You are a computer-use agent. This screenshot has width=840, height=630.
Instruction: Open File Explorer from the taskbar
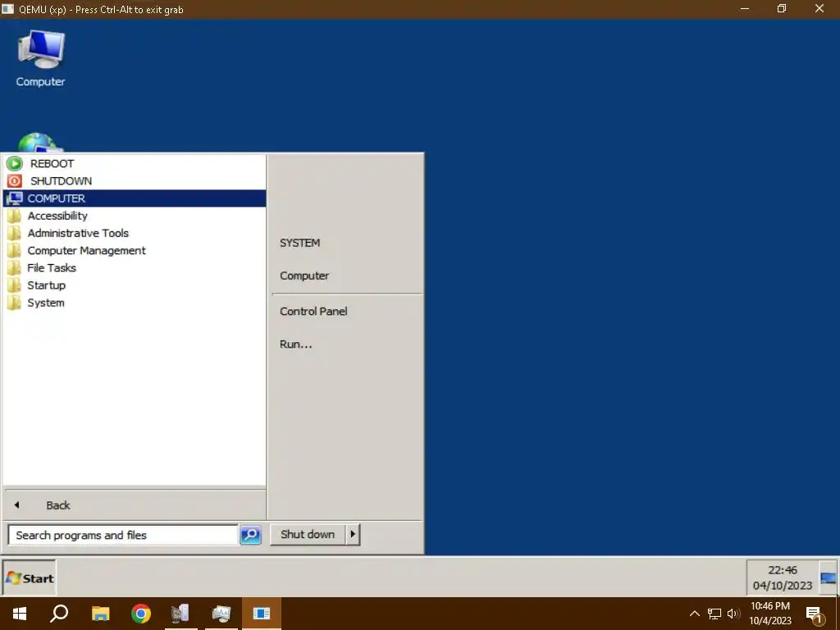[100, 614]
